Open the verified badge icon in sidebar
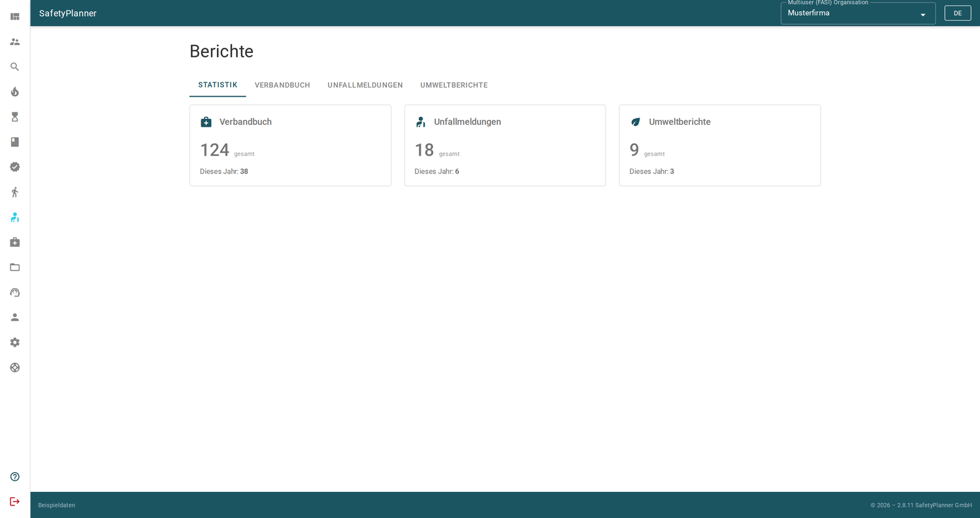The width and height of the screenshot is (980, 518). (x=14, y=167)
